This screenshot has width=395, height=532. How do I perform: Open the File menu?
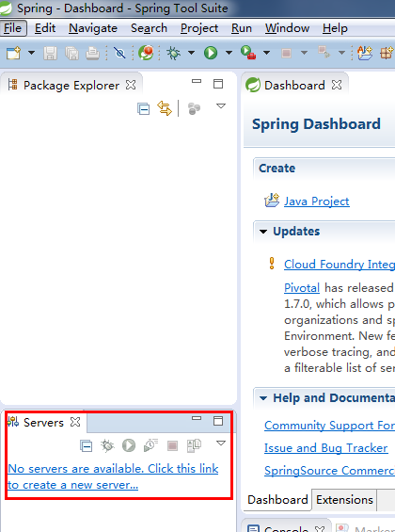(x=13, y=28)
